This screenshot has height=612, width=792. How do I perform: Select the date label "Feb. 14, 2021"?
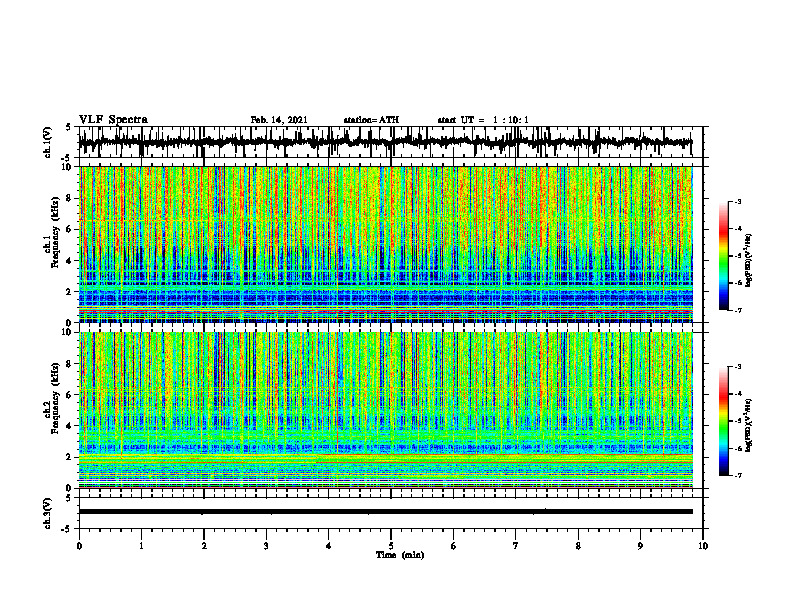(x=279, y=120)
